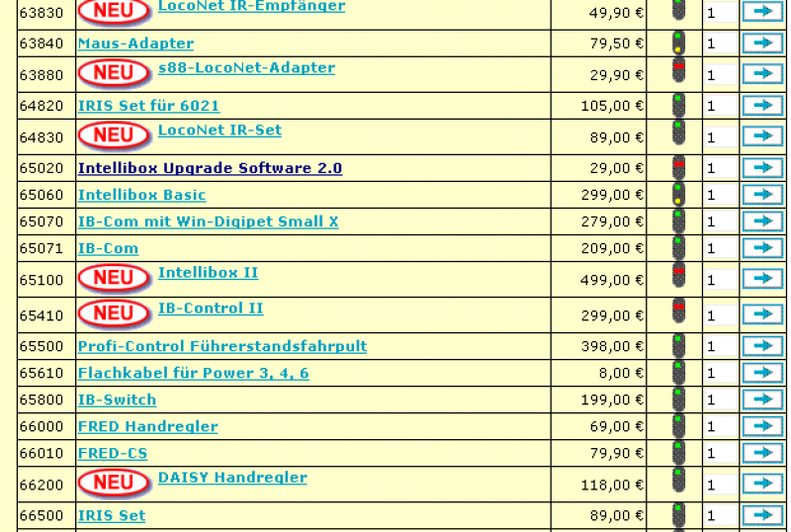Open the LocoNet IR-Empfänger link

[252, 7]
